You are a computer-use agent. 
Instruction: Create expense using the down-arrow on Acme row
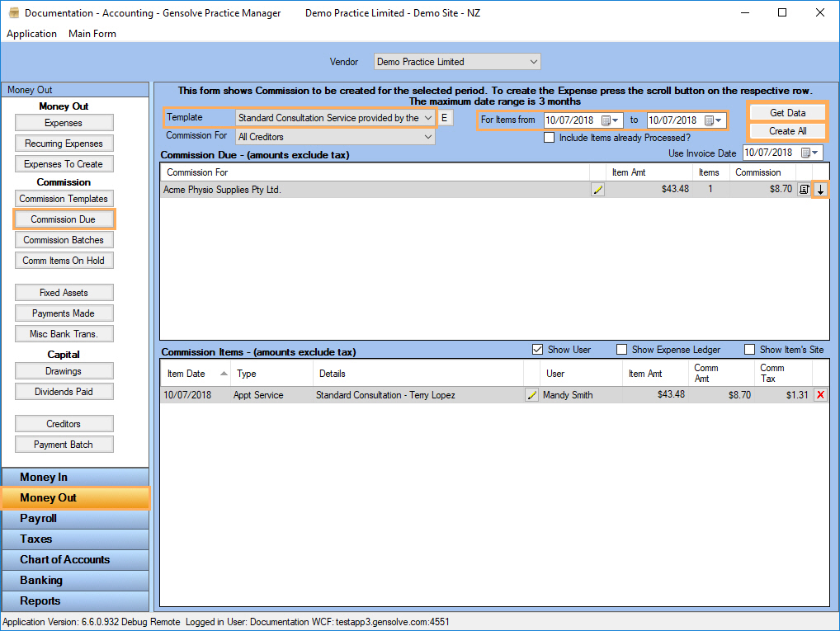820,189
